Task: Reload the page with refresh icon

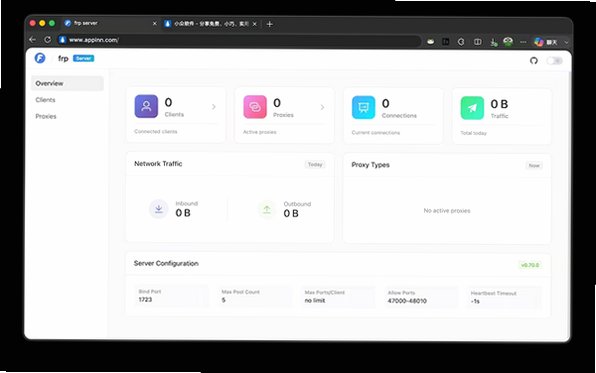Action: coord(48,40)
